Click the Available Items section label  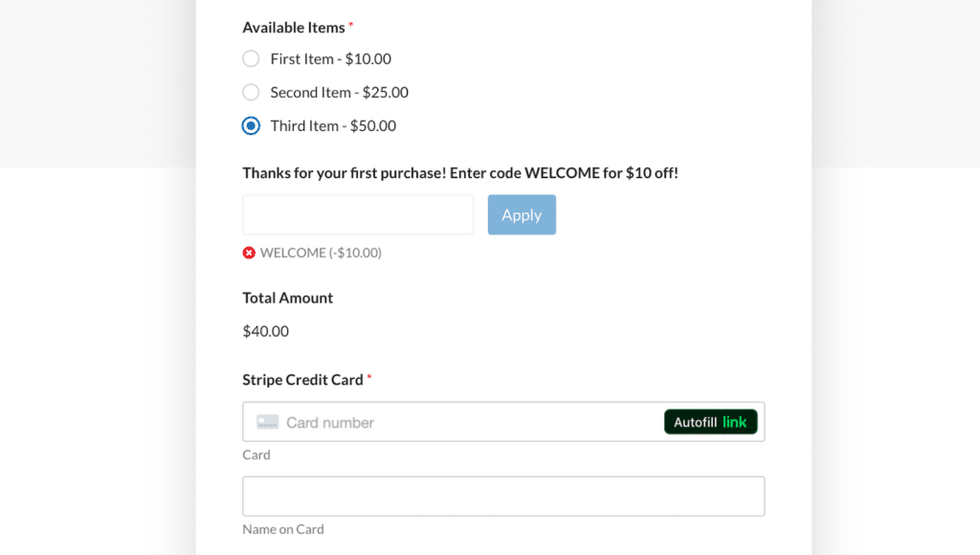click(x=293, y=27)
